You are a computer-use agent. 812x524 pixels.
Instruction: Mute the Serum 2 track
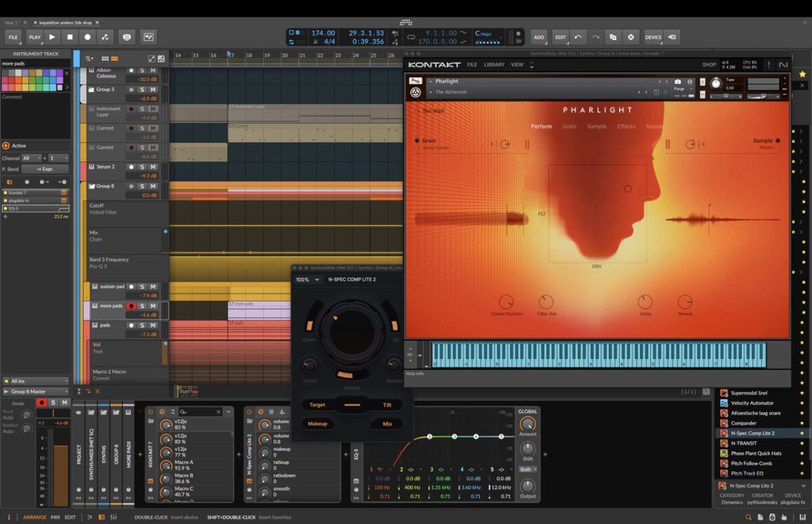click(153, 167)
